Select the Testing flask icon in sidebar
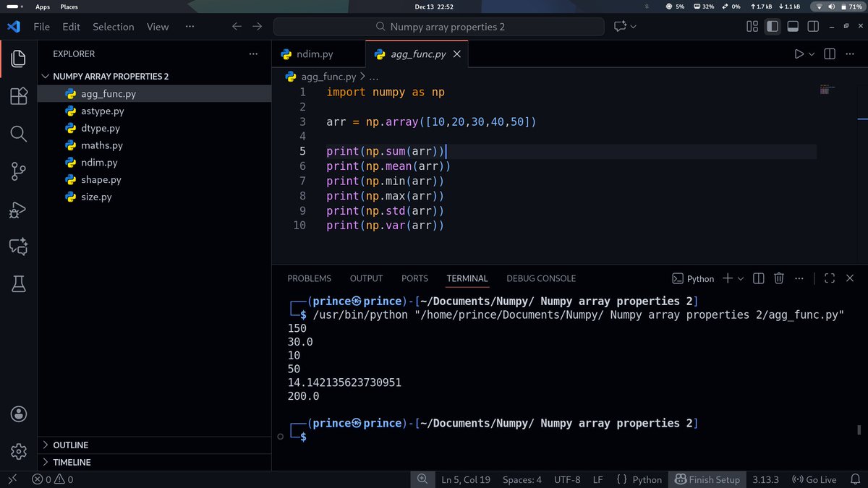The width and height of the screenshot is (868, 488). [18, 283]
